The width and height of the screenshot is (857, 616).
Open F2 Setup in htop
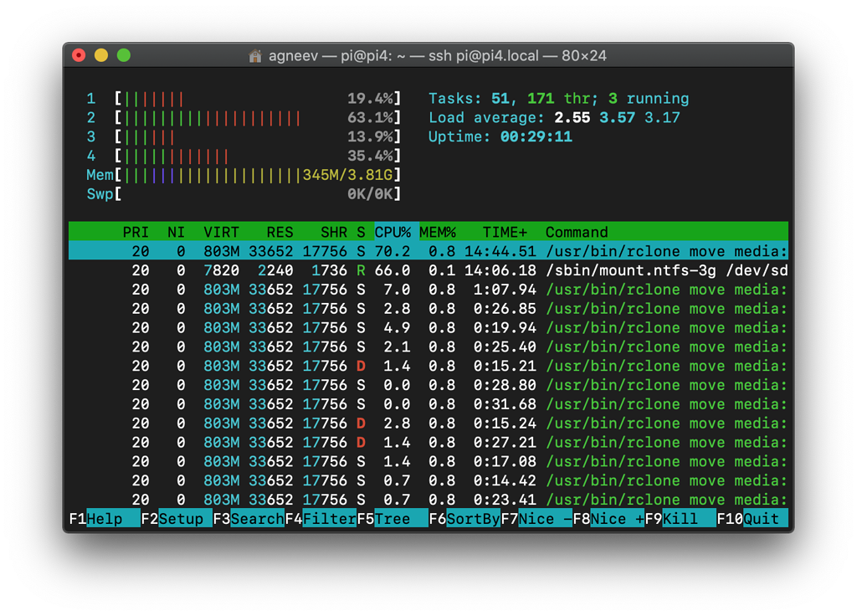tap(177, 519)
